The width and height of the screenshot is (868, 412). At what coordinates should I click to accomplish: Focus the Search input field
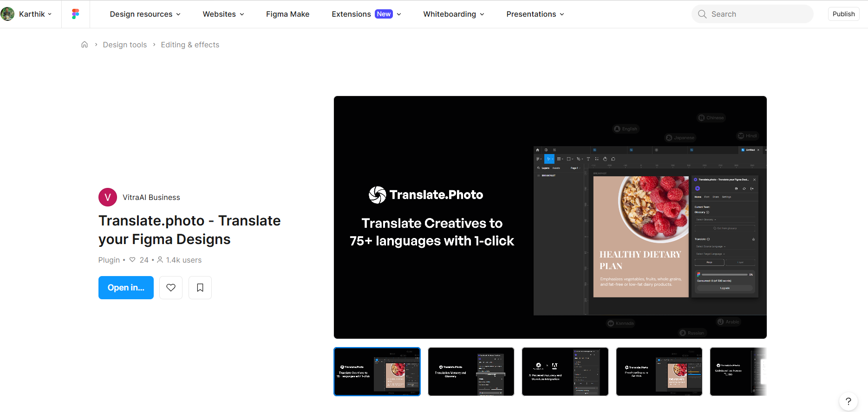[x=752, y=14]
